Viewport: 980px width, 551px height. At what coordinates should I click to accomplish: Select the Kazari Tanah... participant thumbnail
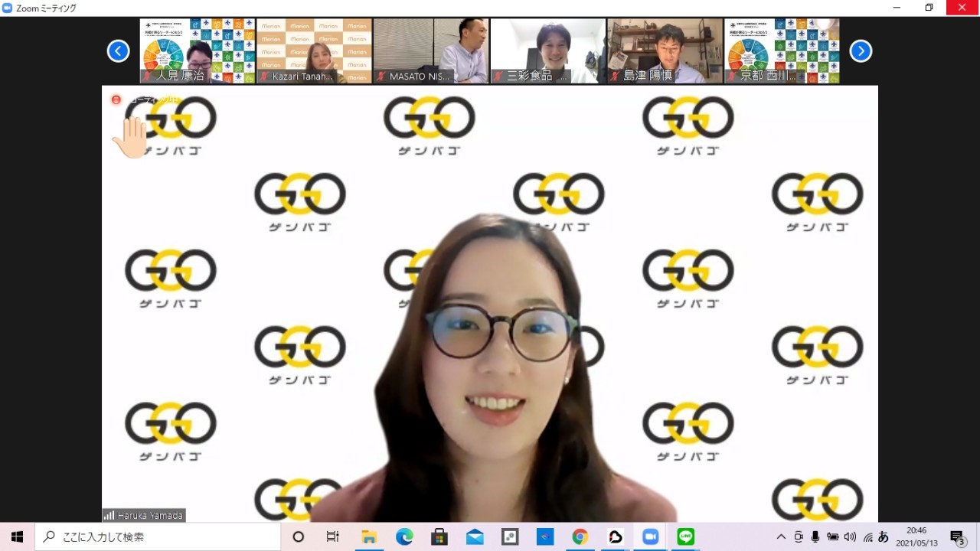click(314, 51)
